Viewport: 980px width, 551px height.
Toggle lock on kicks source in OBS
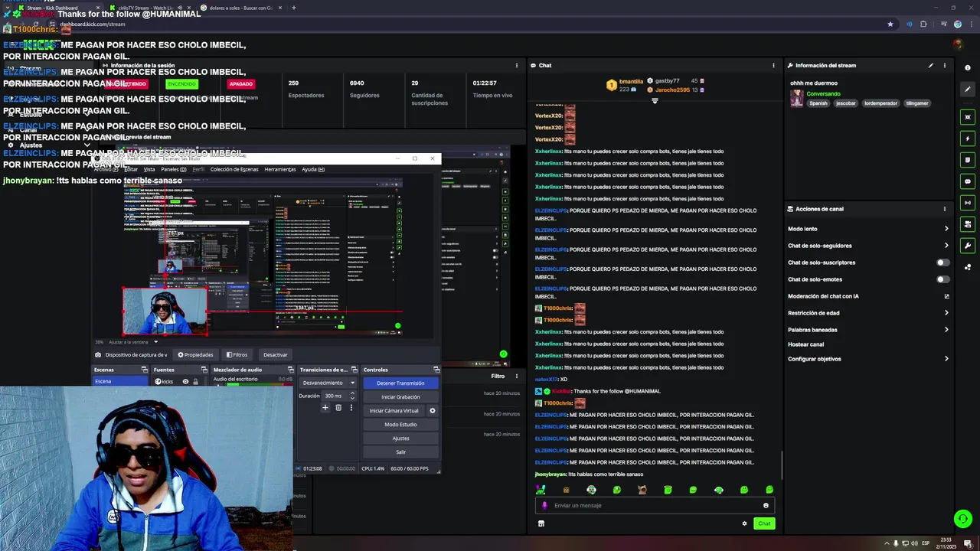point(195,381)
